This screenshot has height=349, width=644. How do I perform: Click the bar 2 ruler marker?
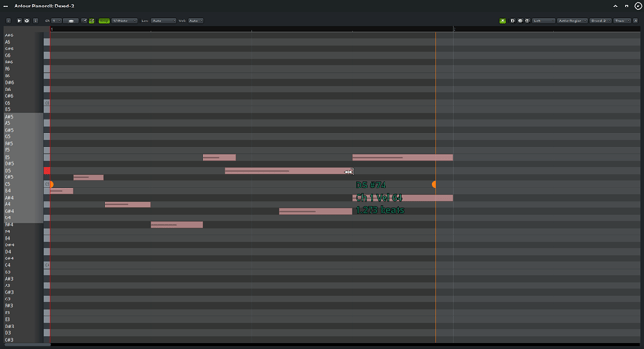point(455,29)
